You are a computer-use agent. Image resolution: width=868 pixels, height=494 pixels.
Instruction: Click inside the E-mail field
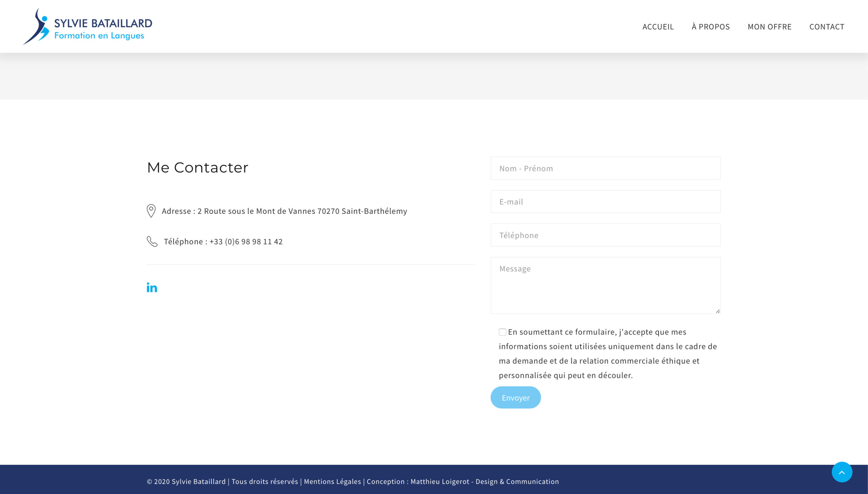pos(605,202)
